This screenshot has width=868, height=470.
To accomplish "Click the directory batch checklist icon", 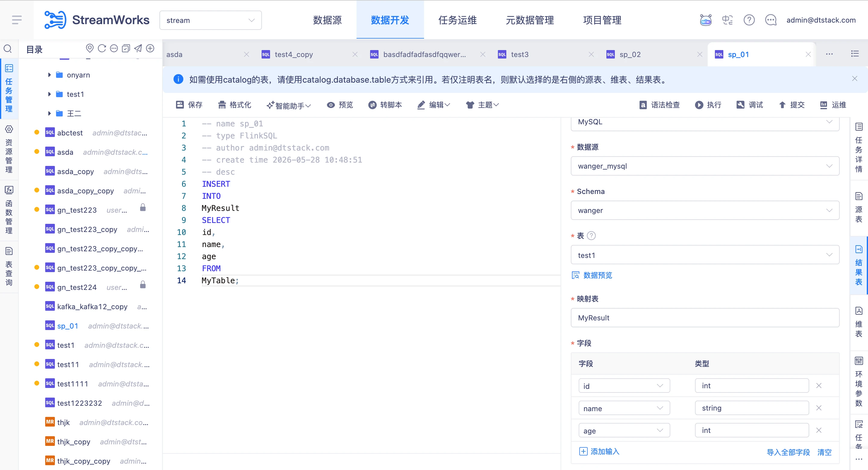I will pos(126,49).
